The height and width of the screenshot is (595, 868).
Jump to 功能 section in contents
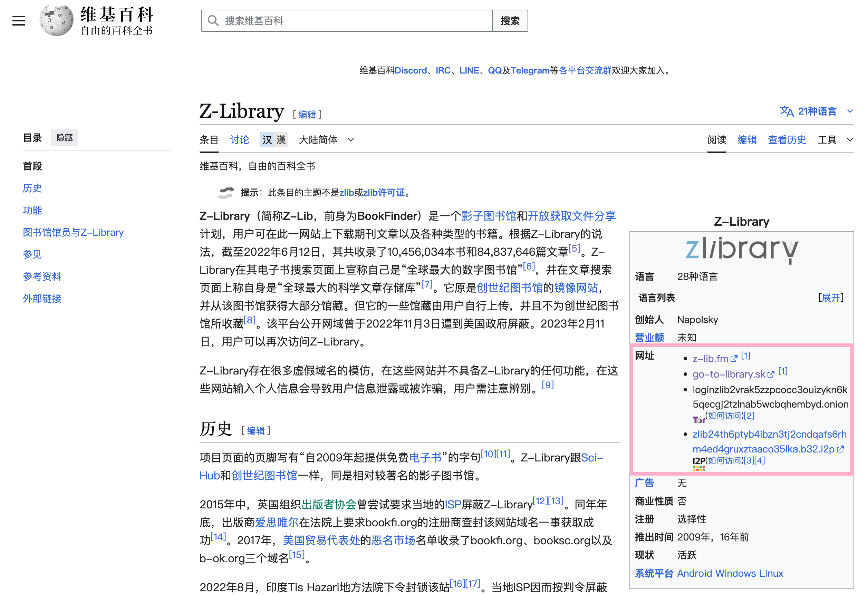pos(32,210)
